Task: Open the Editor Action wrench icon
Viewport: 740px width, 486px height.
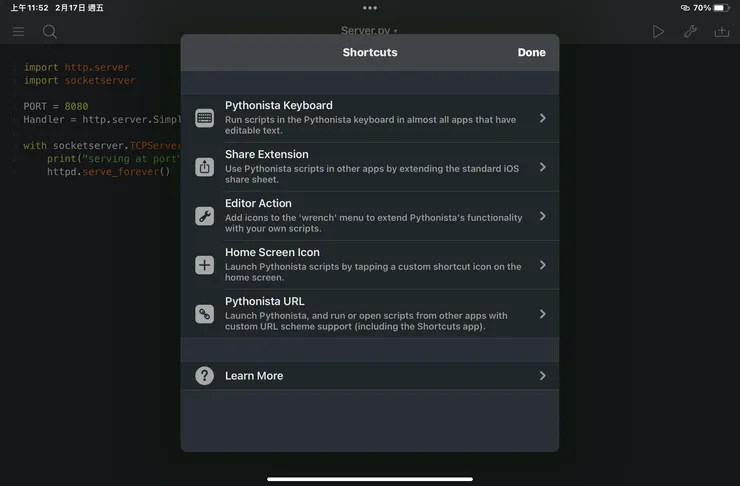Action: click(x=204, y=216)
